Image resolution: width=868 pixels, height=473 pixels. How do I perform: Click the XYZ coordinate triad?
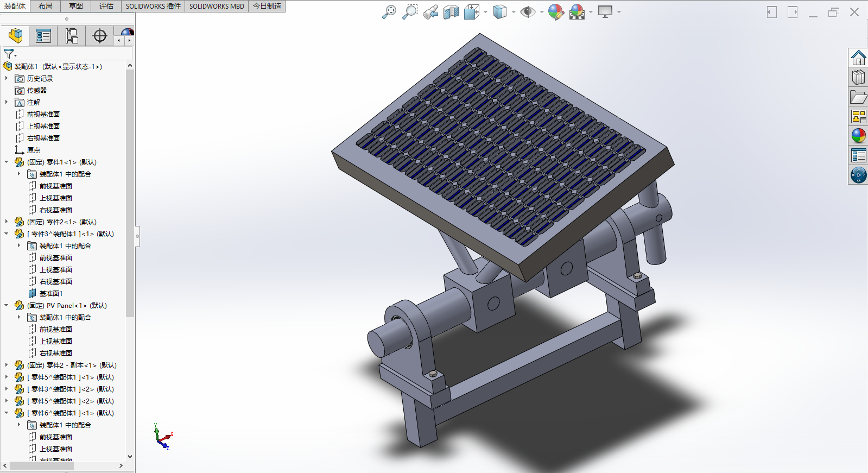click(163, 437)
